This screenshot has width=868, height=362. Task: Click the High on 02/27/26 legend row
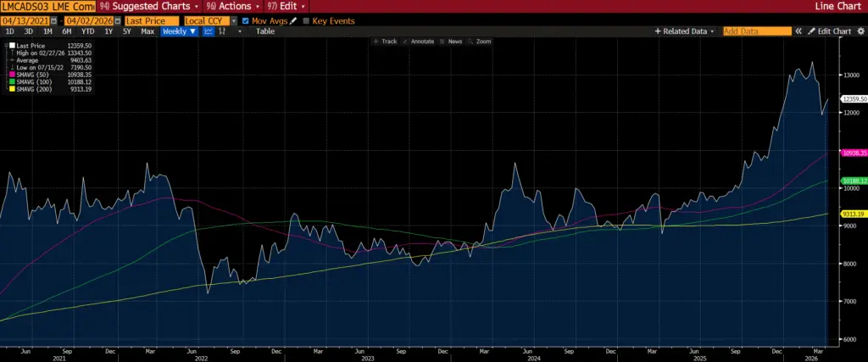50,53
